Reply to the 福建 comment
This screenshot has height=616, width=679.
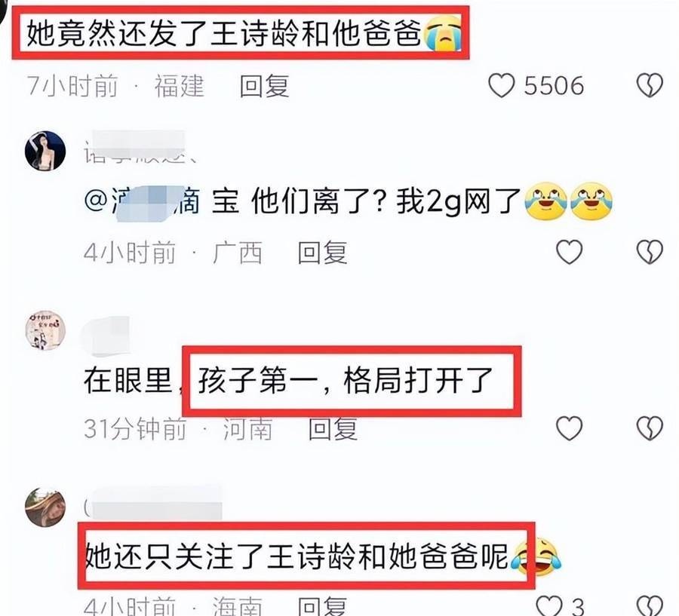[x=264, y=86]
